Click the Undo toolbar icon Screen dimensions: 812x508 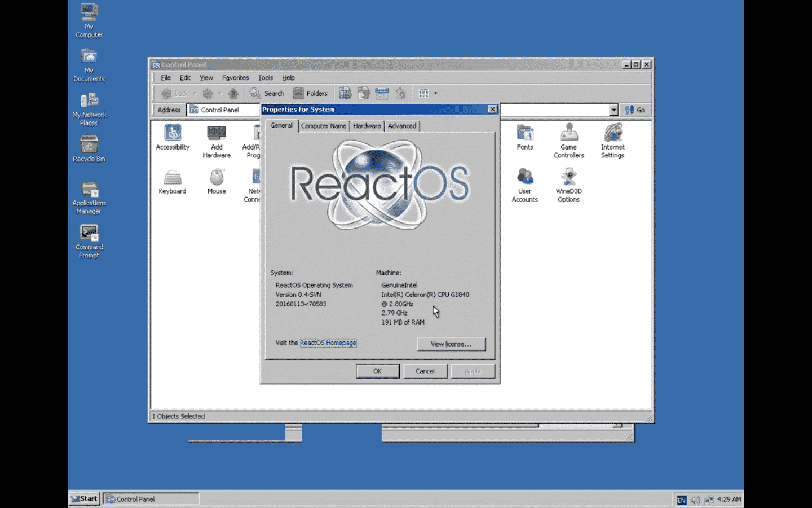(400, 94)
